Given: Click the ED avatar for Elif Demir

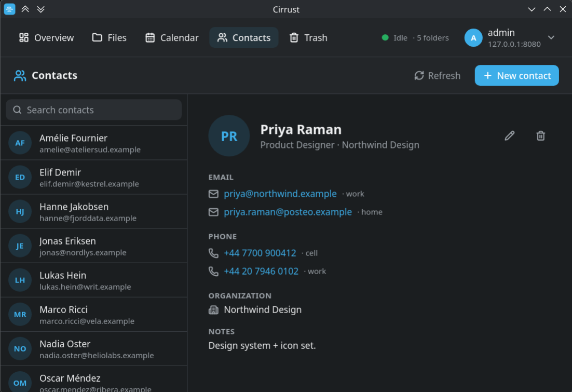Looking at the screenshot, I should coord(20,178).
